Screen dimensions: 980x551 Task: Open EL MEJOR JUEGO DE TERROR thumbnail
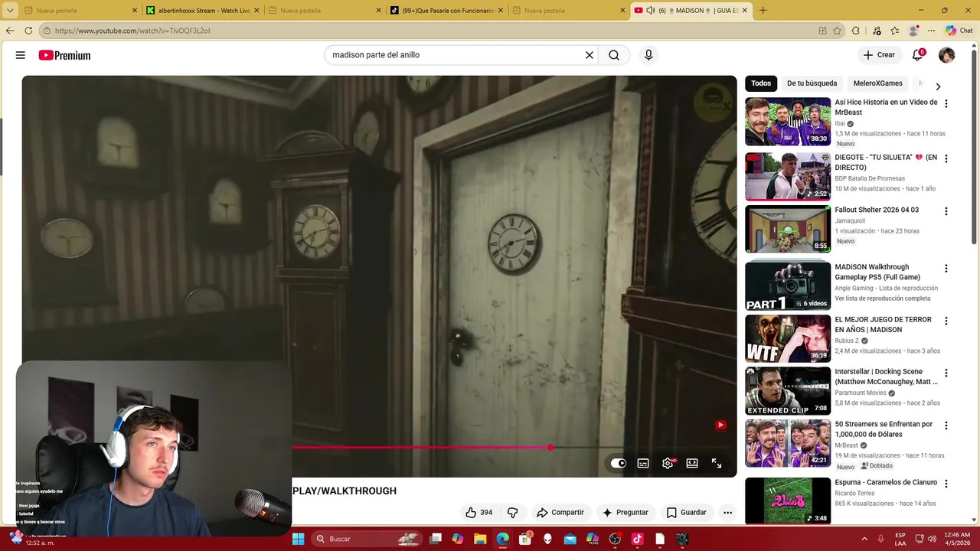click(x=788, y=338)
